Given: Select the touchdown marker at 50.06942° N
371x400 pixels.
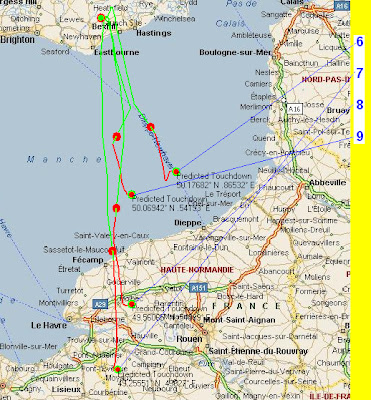Looking at the screenshot, I should pos(131,194).
